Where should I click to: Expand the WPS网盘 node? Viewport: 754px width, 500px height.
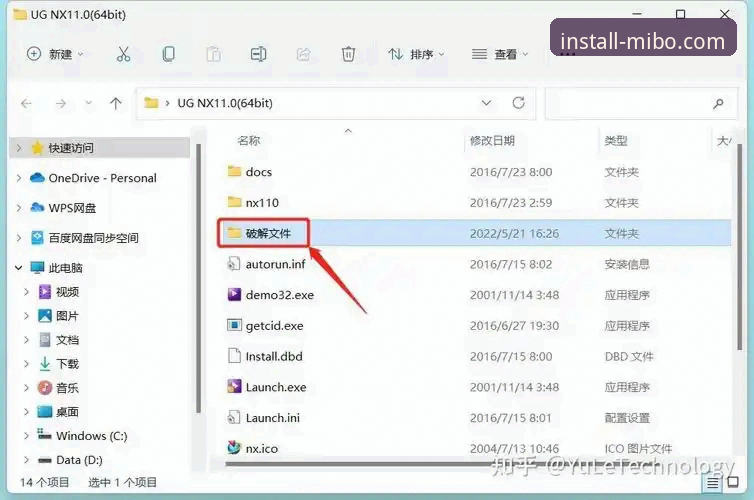19,208
